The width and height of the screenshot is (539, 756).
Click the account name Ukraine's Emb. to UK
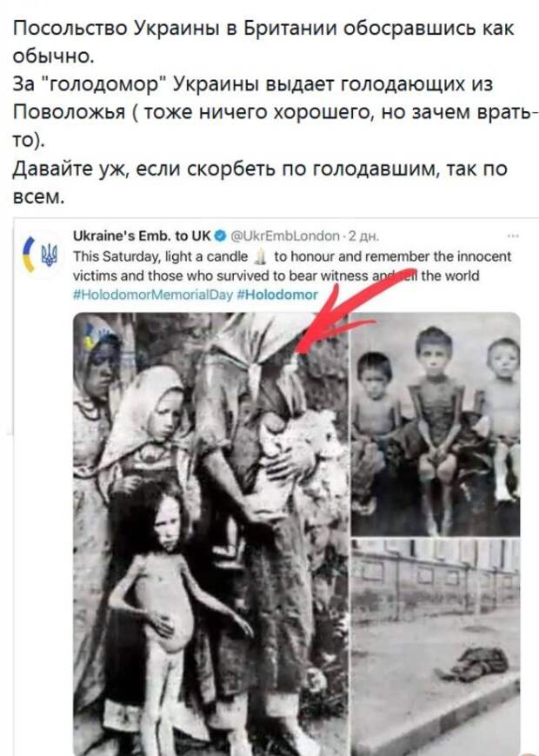click(142, 235)
